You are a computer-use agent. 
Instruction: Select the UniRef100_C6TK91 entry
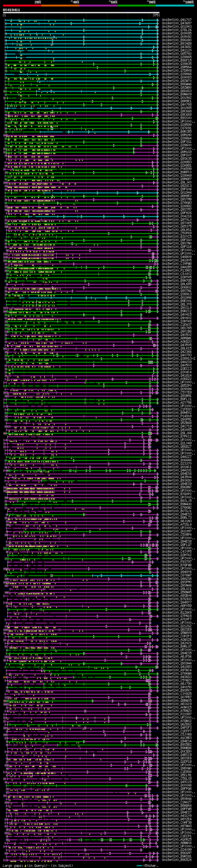coord(176,128)
